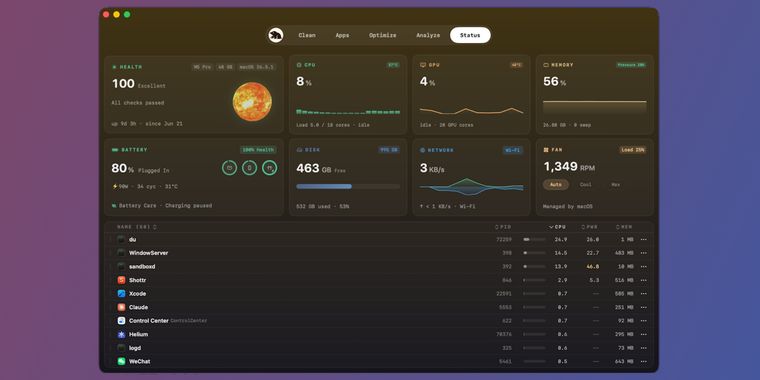Click the macOS version badge in the Health card
Image resolution: width=760 pixels, height=380 pixels.
(257, 67)
